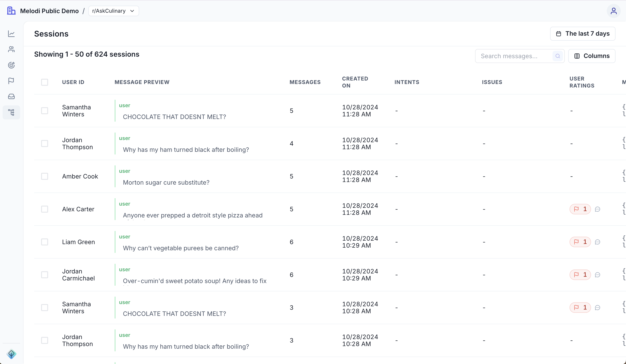
Task: Open the Users panel in sidebar
Action: pos(11,49)
